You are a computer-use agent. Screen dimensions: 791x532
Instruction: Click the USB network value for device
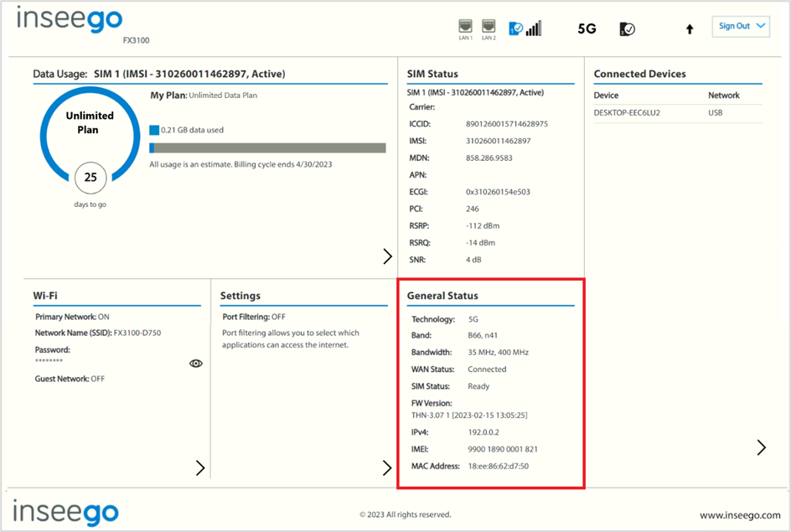click(x=716, y=113)
